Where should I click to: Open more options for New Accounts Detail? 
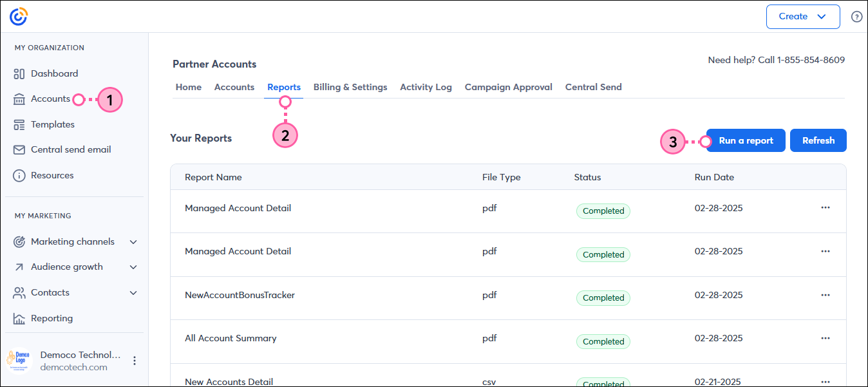click(826, 381)
